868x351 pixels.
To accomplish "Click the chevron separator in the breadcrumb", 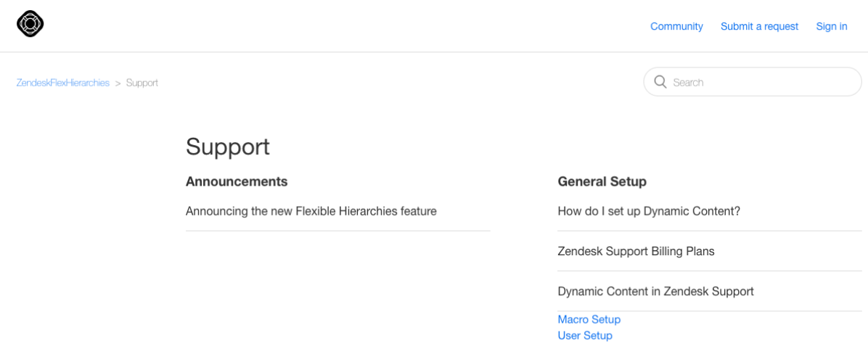I will (x=118, y=83).
